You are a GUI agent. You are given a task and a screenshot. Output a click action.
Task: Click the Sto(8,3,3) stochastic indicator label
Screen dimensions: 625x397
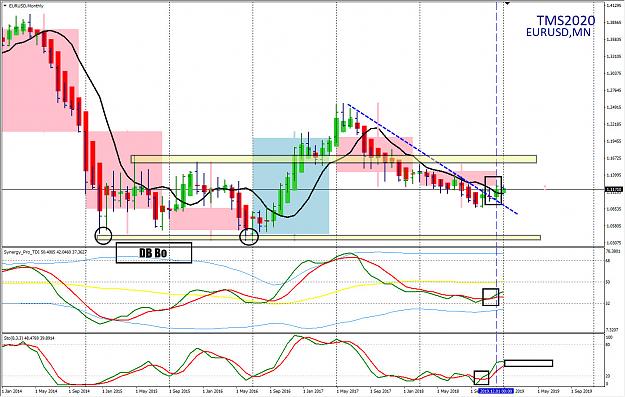[x=29, y=338]
